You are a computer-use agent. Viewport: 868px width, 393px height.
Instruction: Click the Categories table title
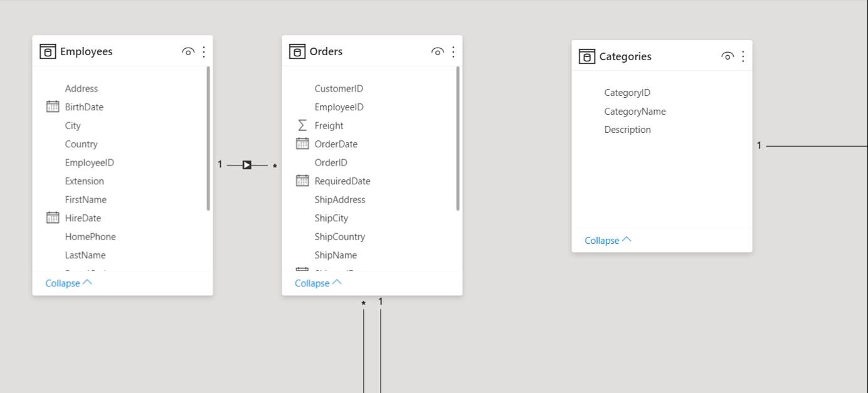pos(625,56)
